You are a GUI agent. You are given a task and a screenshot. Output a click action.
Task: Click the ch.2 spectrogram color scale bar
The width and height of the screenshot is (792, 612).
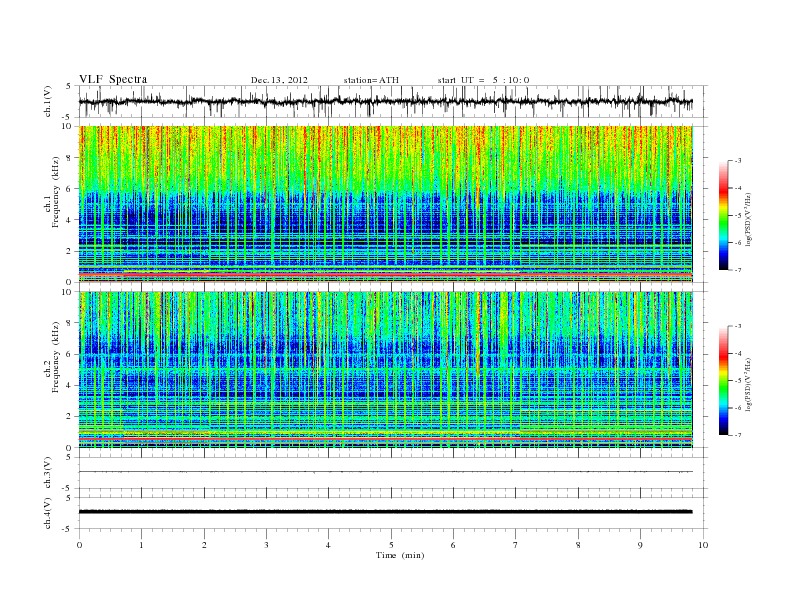pos(723,381)
